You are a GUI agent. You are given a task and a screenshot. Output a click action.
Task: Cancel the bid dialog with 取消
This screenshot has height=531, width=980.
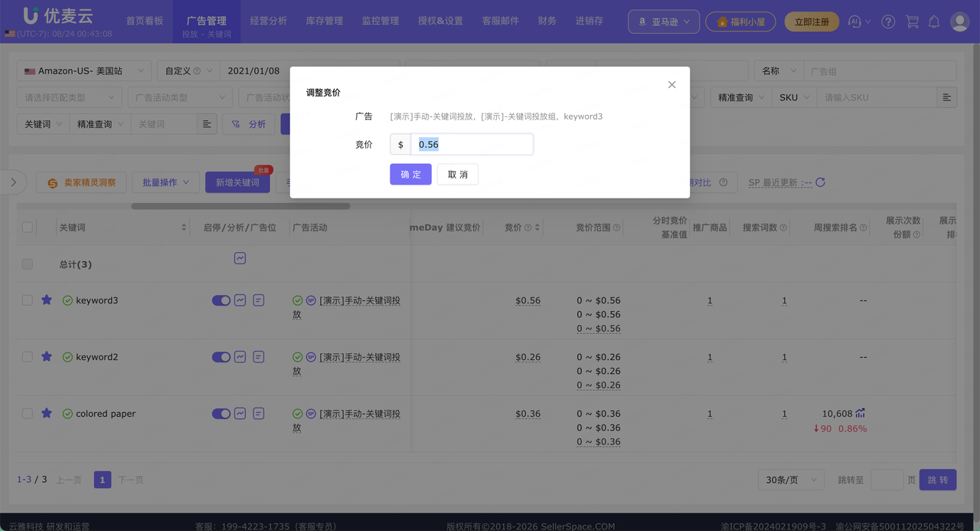pos(458,174)
